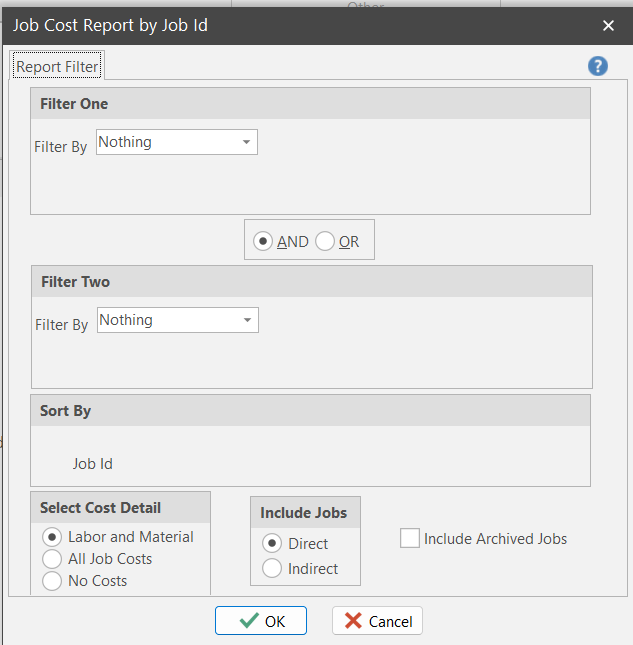Screen dimensions: 633x645
Task: Click the dialog title bar text
Action: tap(111, 25)
